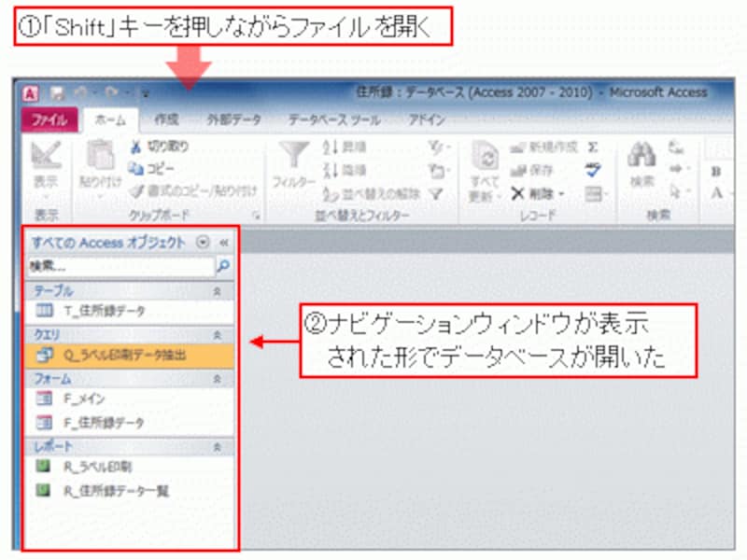Open the すべての Access オブジェクト pane menu dropdown
This screenshot has height=560, width=747.
(203, 243)
